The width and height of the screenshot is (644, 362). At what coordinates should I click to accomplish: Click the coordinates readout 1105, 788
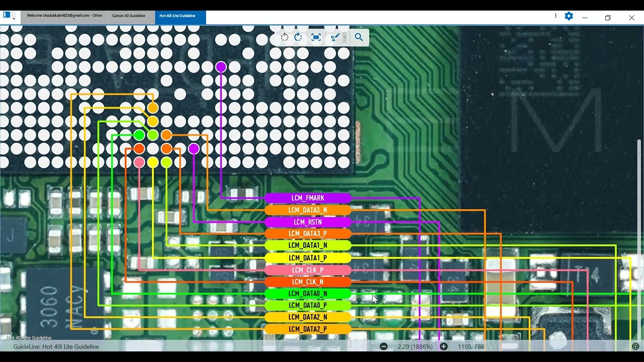[x=471, y=346]
